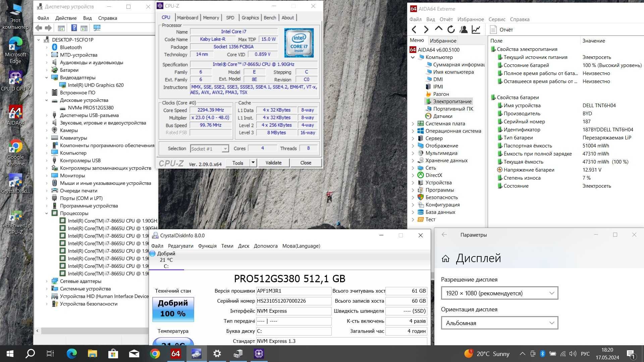Click Close button in CPU-Z
The image size is (644, 362).
305,163
